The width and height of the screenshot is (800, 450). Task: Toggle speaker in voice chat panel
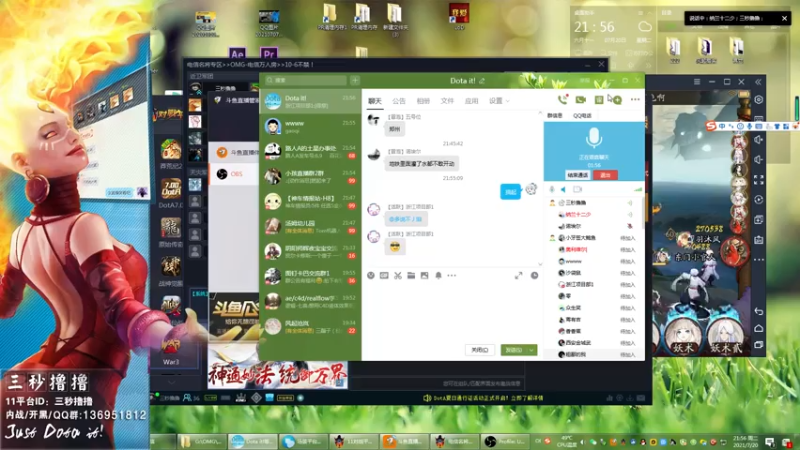coord(563,189)
